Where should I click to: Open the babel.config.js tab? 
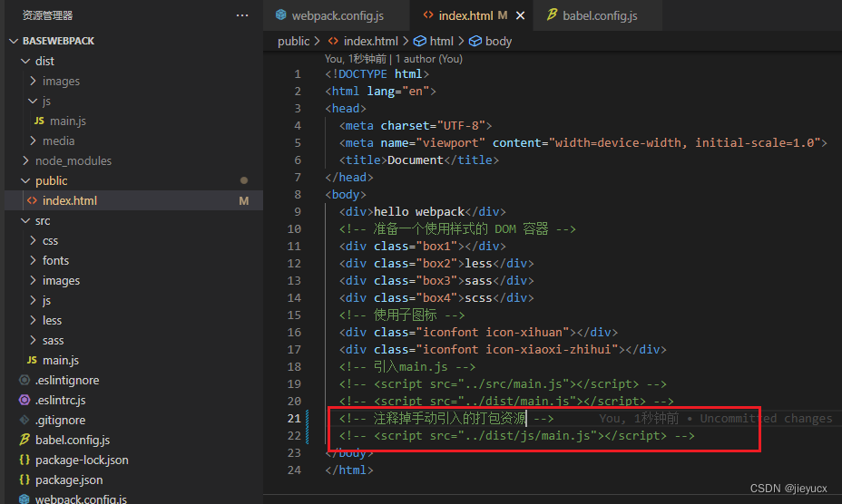(599, 15)
